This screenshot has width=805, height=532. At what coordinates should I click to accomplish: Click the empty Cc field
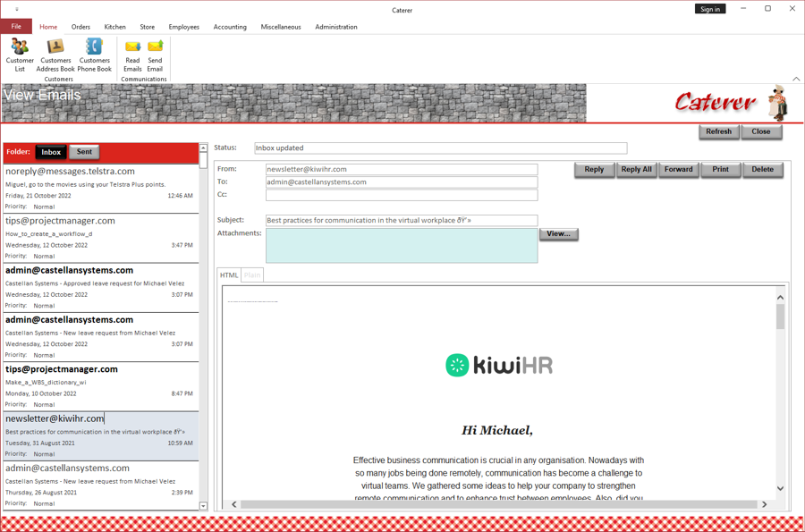(x=402, y=195)
